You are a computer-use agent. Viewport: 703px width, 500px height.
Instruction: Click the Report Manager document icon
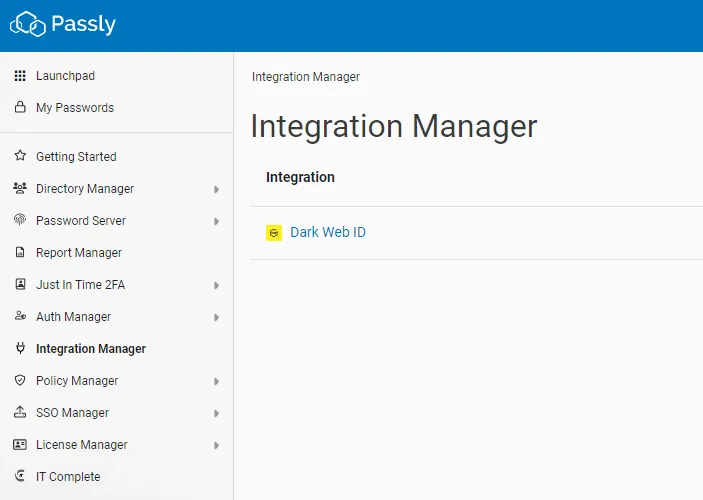pyautogui.click(x=20, y=253)
